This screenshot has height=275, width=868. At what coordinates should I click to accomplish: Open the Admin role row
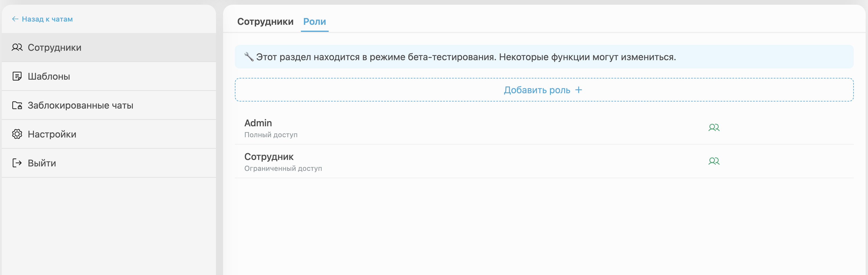point(544,128)
